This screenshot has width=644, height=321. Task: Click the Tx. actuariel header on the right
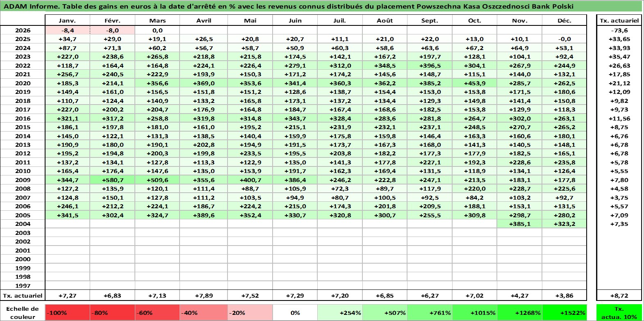coord(619,20)
